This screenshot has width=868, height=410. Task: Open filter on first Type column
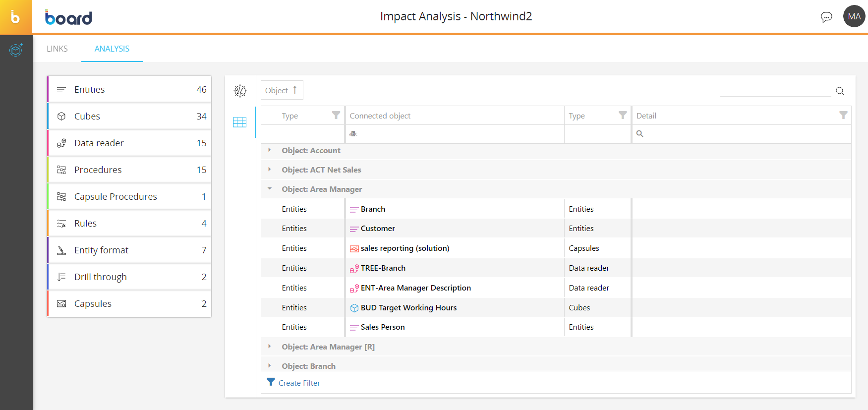click(336, 116)
